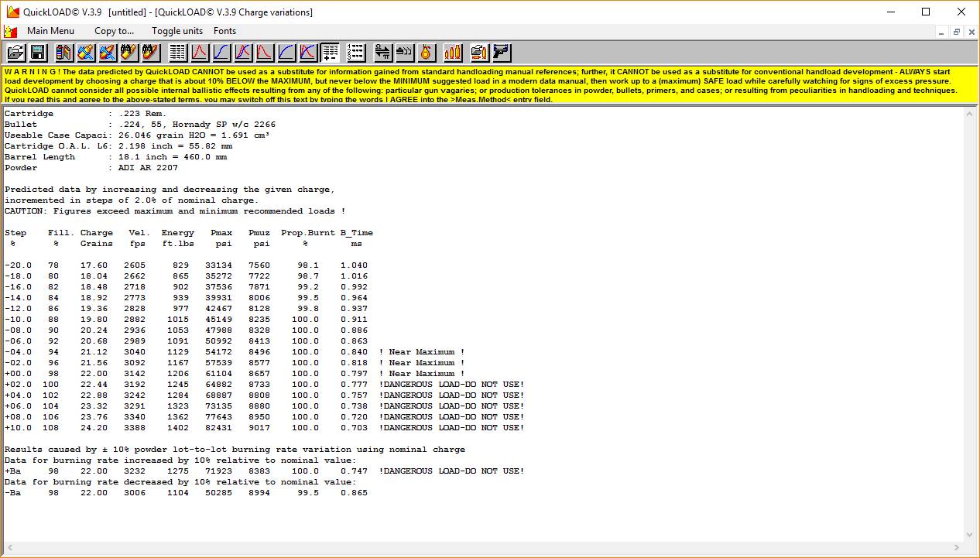The height and width of the screenshot is (558, 980).
Task: Click the QuickLOAD icon left of Main Menu
Action: pos(10,31)
